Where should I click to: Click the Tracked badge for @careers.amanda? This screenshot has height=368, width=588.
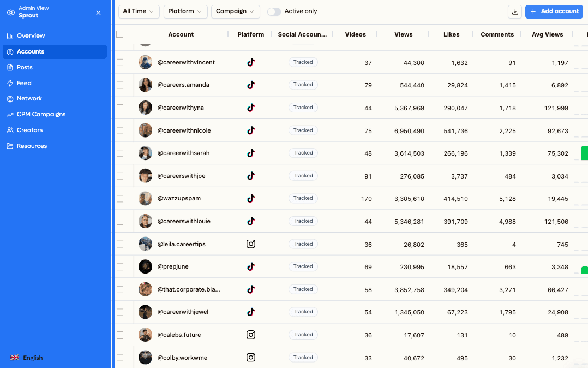coord(303,85)
